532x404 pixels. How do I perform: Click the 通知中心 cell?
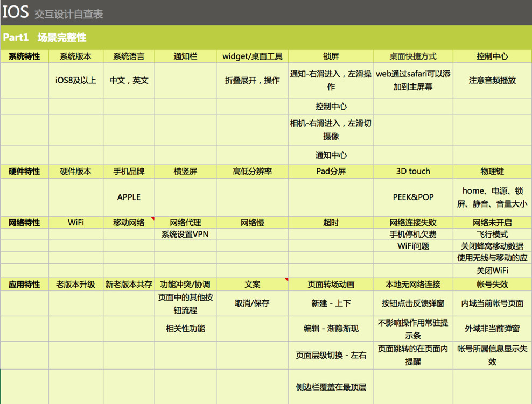[331, 155]
